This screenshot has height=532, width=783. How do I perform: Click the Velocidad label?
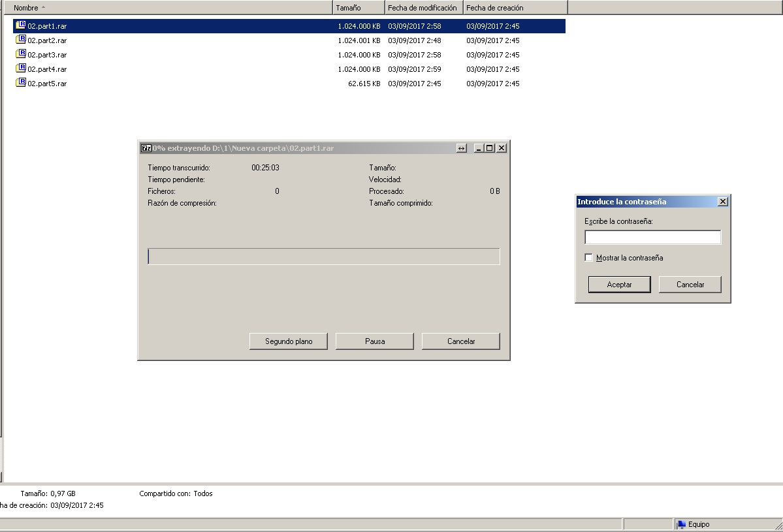(x=385, y=180)
